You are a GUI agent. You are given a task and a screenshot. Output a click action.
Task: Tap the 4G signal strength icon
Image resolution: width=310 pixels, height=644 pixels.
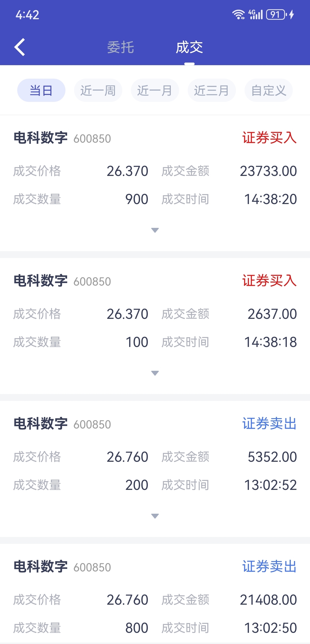click(255, 15)
